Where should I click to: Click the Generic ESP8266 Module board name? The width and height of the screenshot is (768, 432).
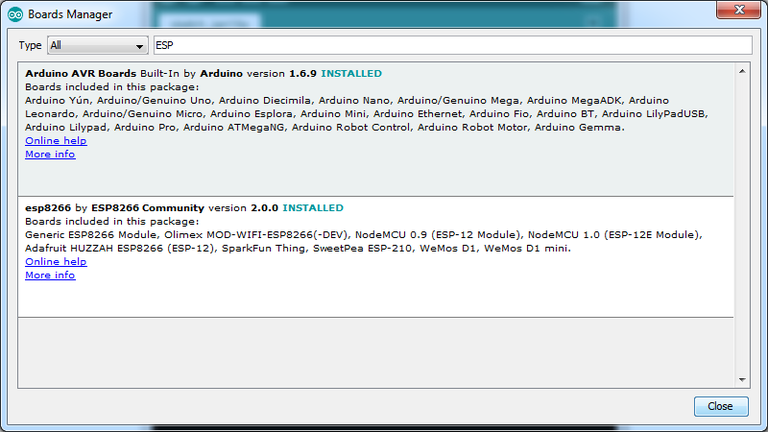[91, 235]
